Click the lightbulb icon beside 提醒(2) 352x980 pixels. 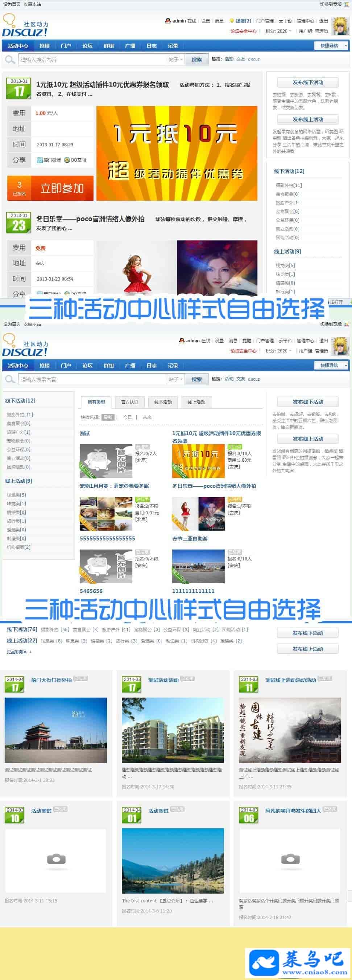click(232, 21)
